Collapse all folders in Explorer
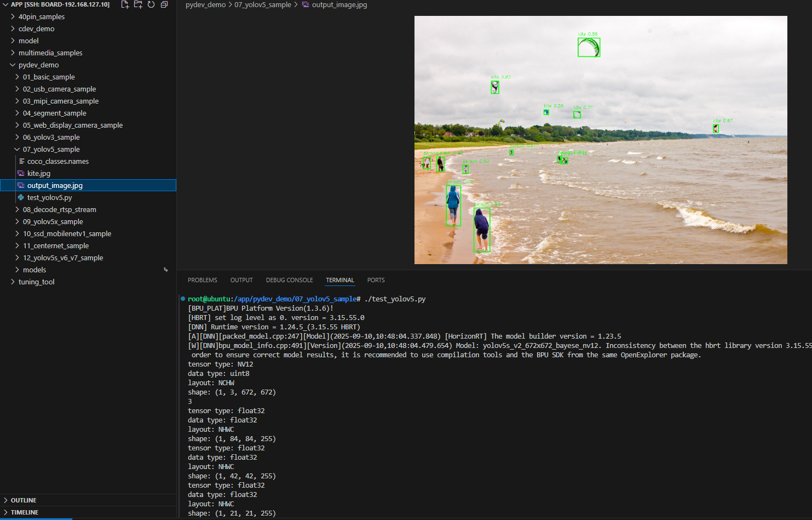The image size is (812, 520). [x=164, y=4]
